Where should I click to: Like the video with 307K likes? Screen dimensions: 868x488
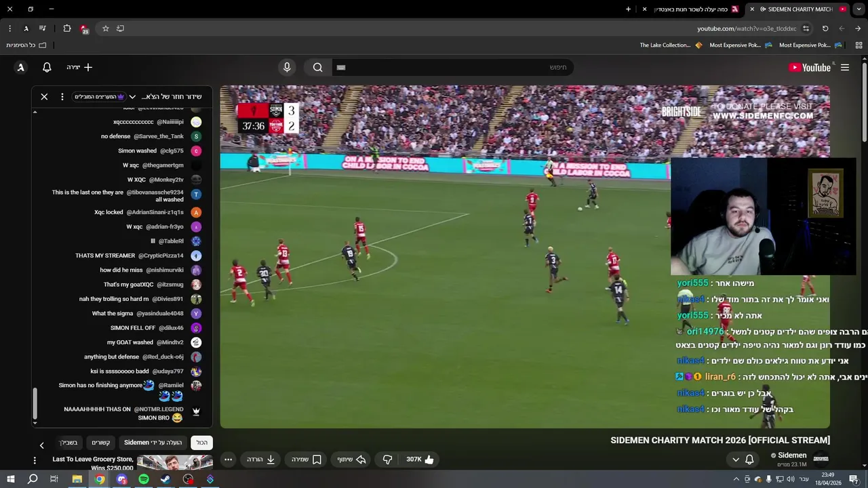420,460
